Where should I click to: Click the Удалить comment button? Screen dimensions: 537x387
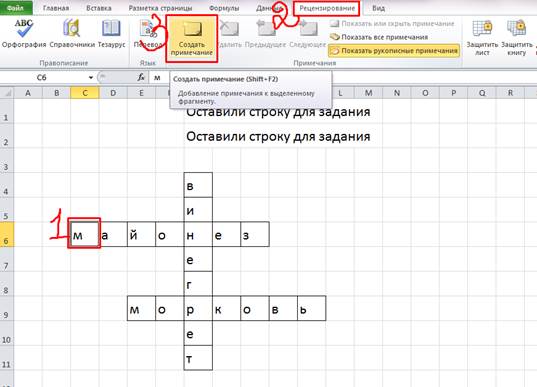[x=229, y=34]
